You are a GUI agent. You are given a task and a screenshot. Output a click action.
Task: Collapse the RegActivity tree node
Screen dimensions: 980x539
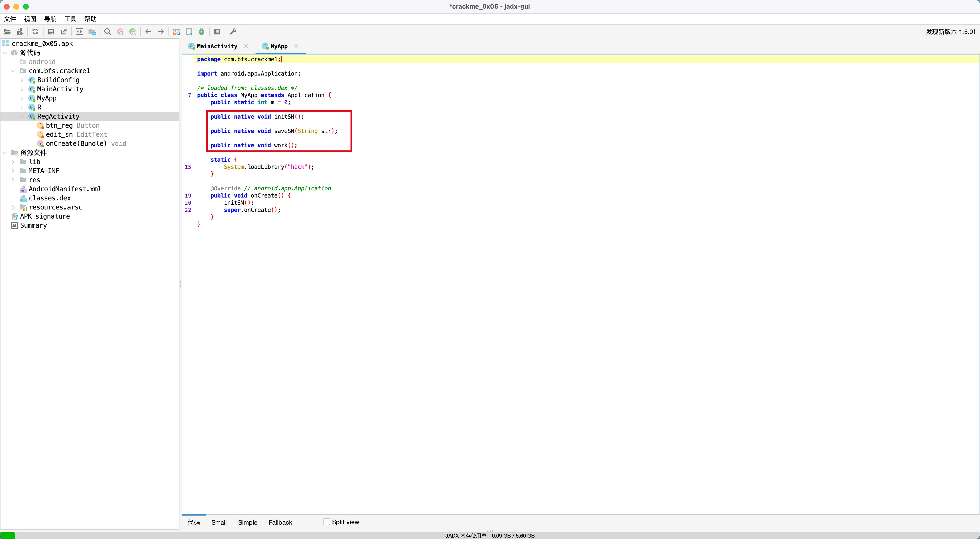click(x=22, y=116)
